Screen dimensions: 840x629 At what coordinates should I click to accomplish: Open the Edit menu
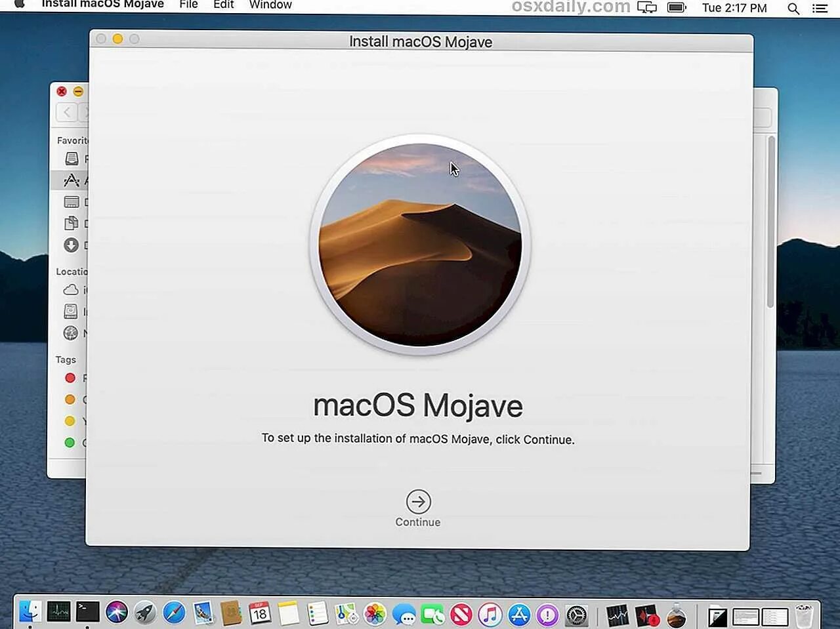coord(223,5)
